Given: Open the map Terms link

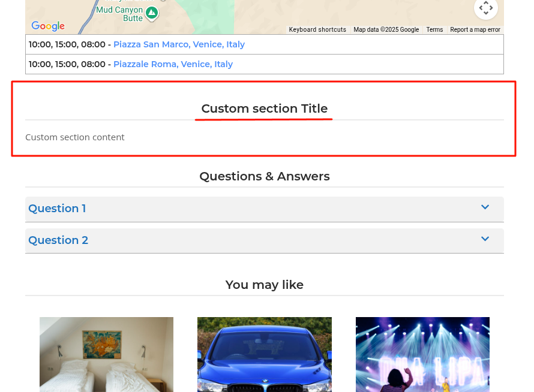Looking at the screenshot, I should click(434, 30).
